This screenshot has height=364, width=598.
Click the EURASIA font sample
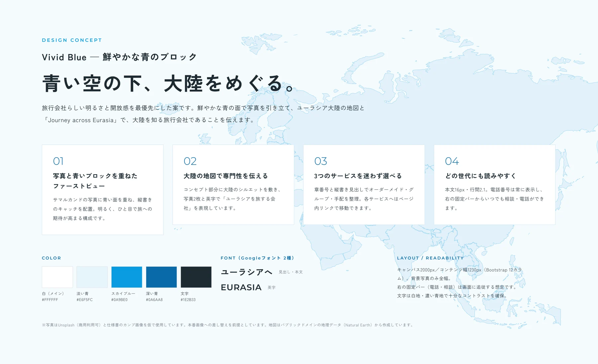click(241, 287)
